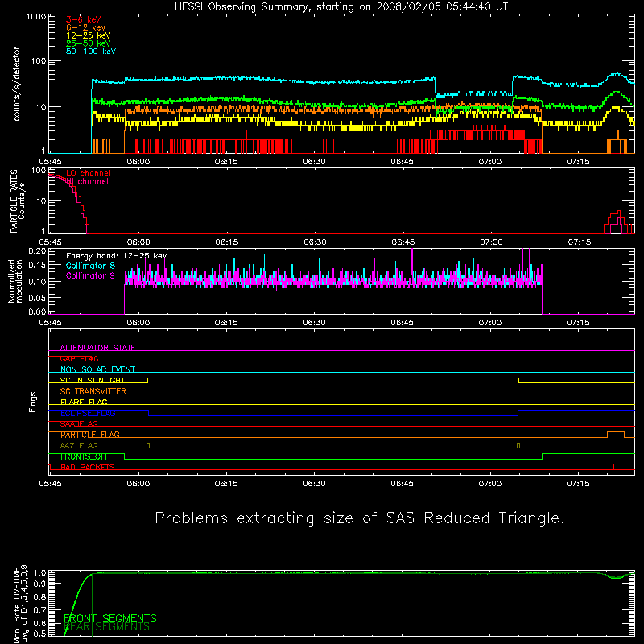Screen dimensions: 644x644
Task: Click the '06:15' time tick below count-rate panel
Action: (x=226, y=162)
